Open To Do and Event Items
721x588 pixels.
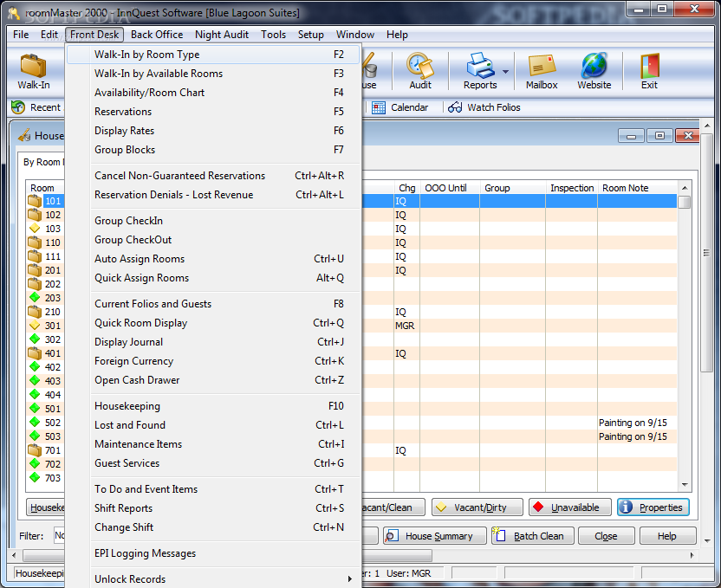click(x=213, y=489)
